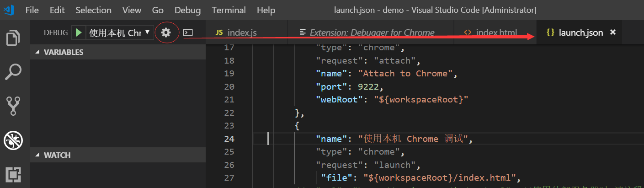Click the Visual Studio Code logo icon
644x188 pixels.
9,10
